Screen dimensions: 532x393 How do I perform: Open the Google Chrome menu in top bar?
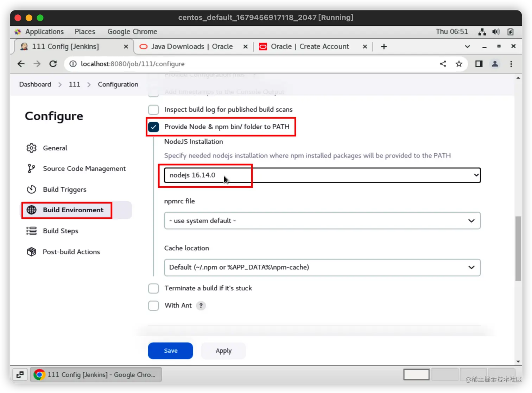point(132,32)
